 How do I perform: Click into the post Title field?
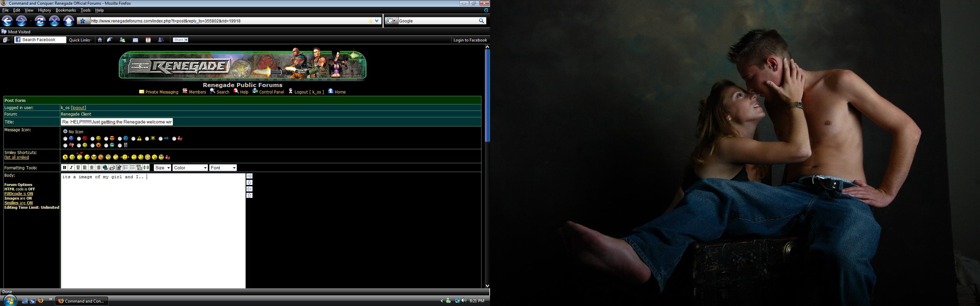point(117,122)
